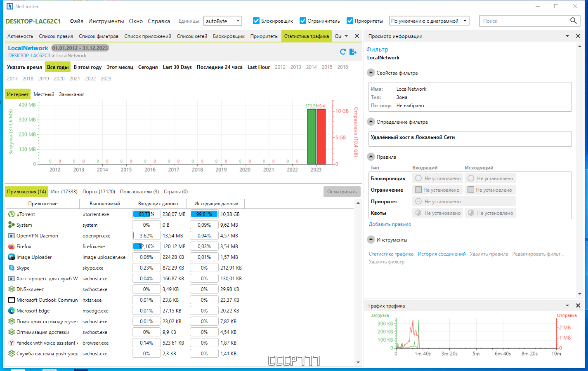Select the Skype icon in applications list
Image resolution: width=588 pixels, height=371 pixels.
click(12, 268)
